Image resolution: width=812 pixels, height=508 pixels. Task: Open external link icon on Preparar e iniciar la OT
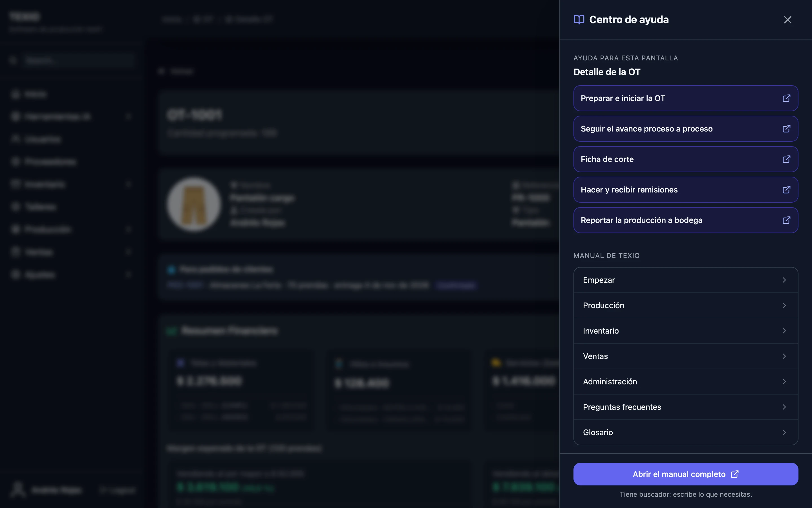(786, 98)
